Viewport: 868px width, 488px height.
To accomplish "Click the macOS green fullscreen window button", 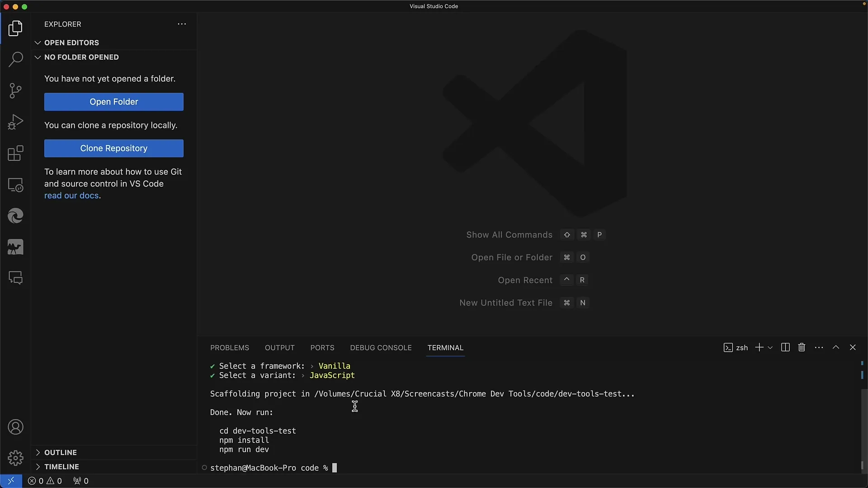I will click(x=24, y=7).
